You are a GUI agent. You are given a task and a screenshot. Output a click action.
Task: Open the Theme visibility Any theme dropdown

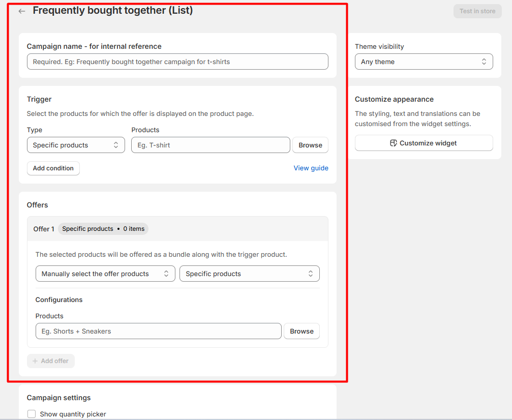[x=424, y=62]
